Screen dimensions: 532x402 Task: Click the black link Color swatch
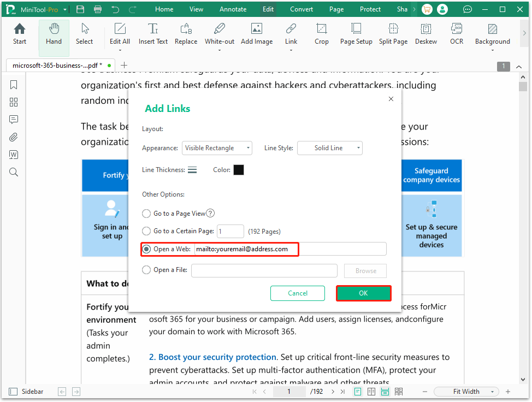[239, 169]
